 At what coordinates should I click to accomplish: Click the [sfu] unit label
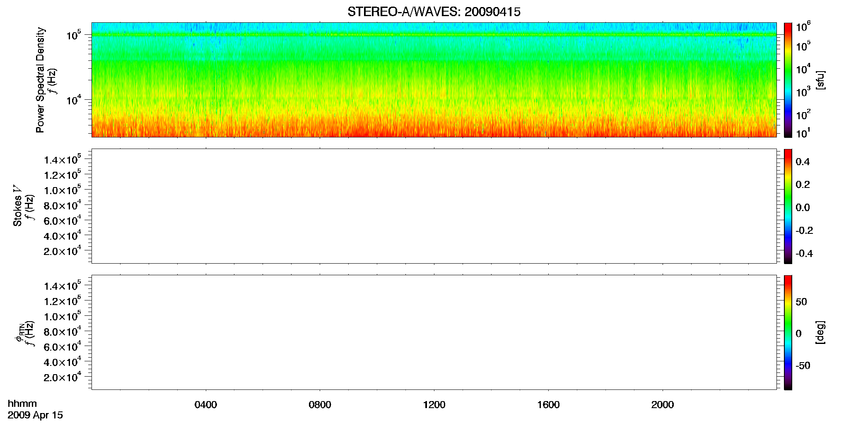click(820, 80)
